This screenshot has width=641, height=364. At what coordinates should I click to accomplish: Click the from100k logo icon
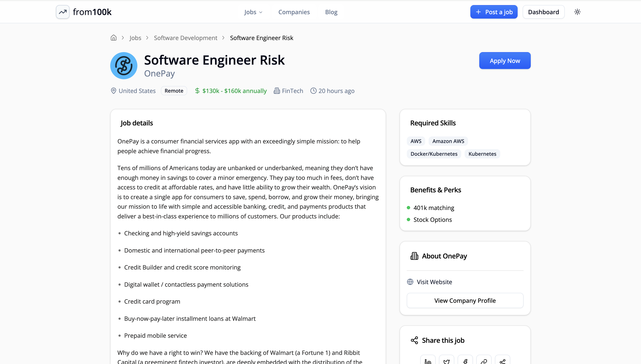(x=63, y=12)
